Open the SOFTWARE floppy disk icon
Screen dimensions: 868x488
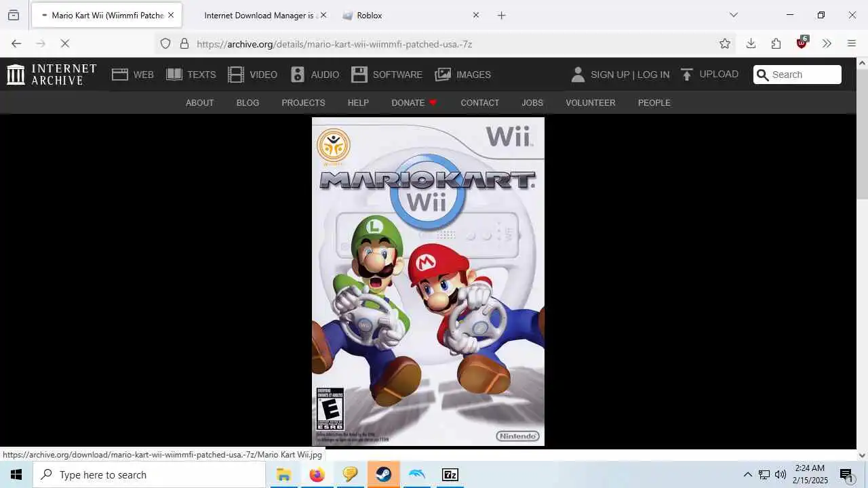coord(359,75)
